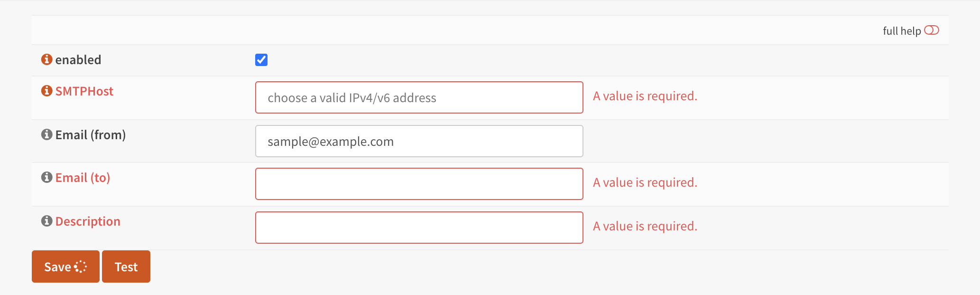Click the "Email (to)" label text
980x295 pixels.
[x=83, y=178]
